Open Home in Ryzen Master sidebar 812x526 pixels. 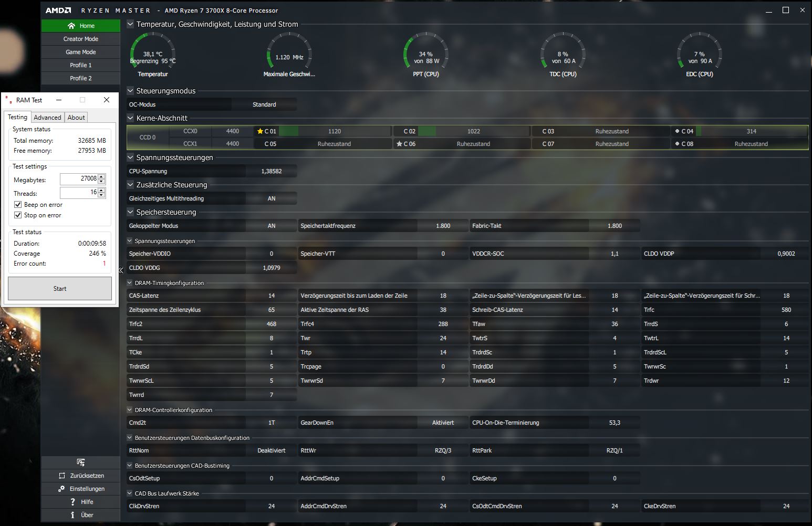tap(81, 26)
